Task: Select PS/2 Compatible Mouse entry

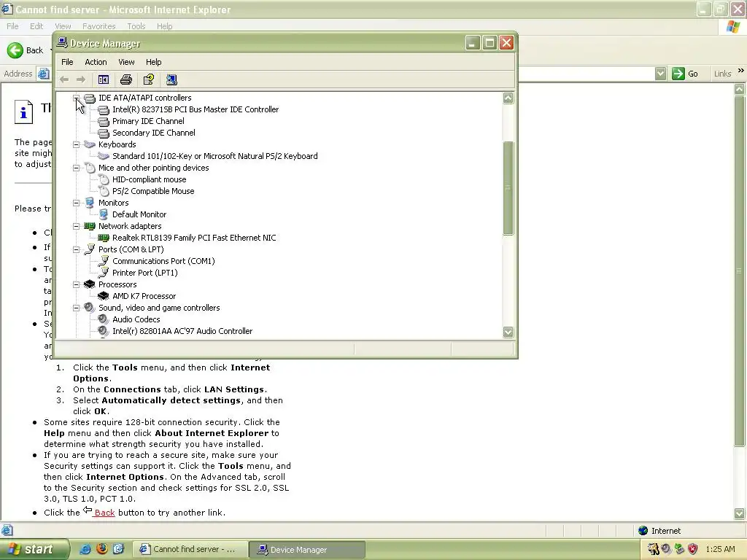Action: (153, 191)
